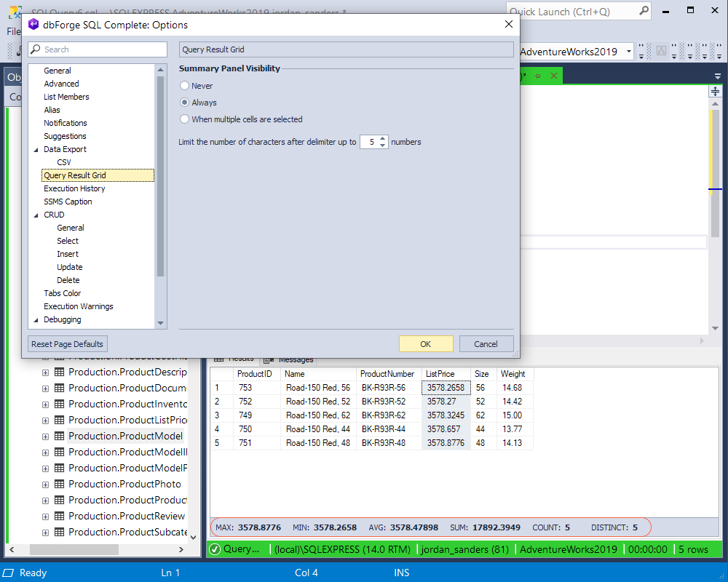728x582 pixels.
Task: Open Execution Warnings options page
Action: 79,306
